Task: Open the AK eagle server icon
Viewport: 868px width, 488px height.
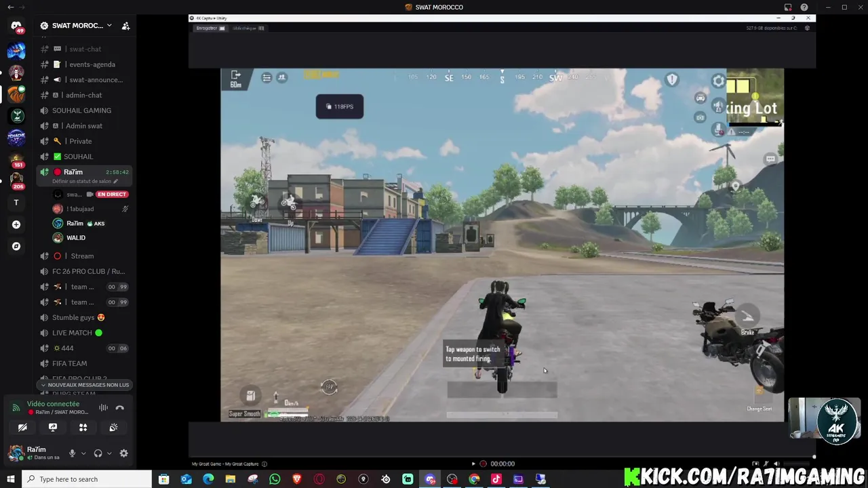Action: [16, 116]
